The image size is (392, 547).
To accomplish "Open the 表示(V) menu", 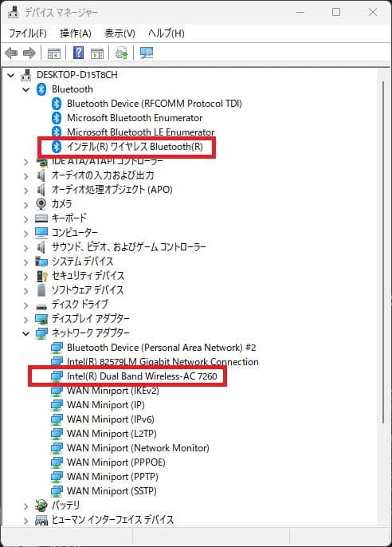I will pos(120,33).
